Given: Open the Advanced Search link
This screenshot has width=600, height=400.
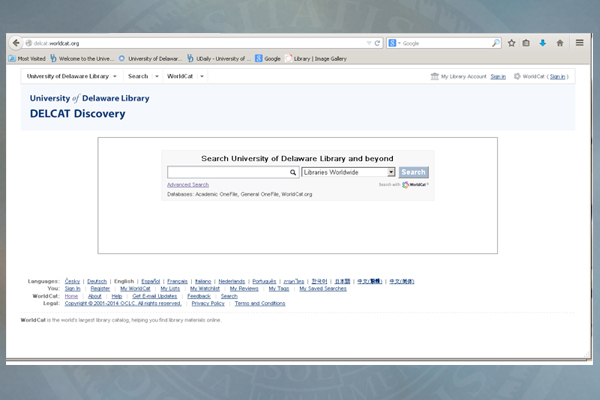Looking at the screenshot, I should click(188, 185).
